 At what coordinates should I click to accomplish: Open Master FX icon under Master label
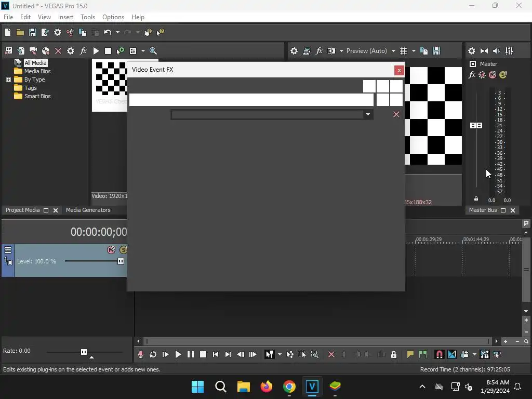point(472,75)
